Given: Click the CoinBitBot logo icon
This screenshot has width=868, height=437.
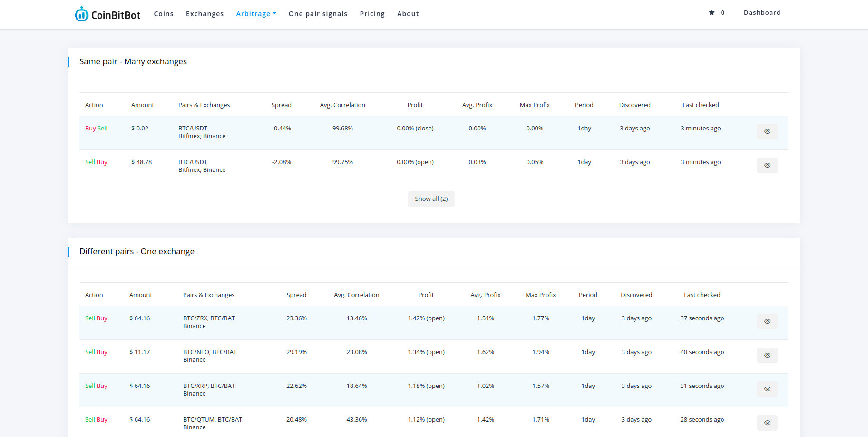Looking at the screenshot, I should pyautogui.click(x=81, y=14).
